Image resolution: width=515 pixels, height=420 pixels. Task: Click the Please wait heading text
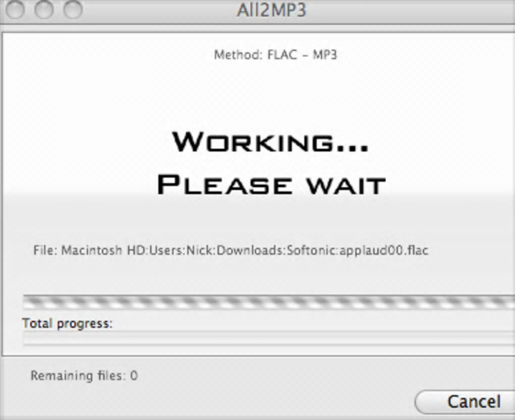271,185
